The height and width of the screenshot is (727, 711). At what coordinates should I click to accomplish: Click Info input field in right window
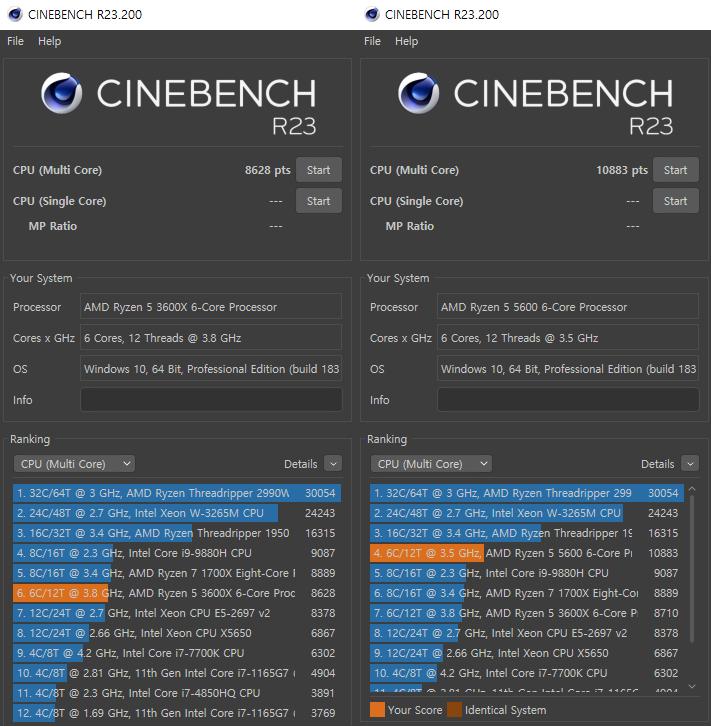click(568, 400)
